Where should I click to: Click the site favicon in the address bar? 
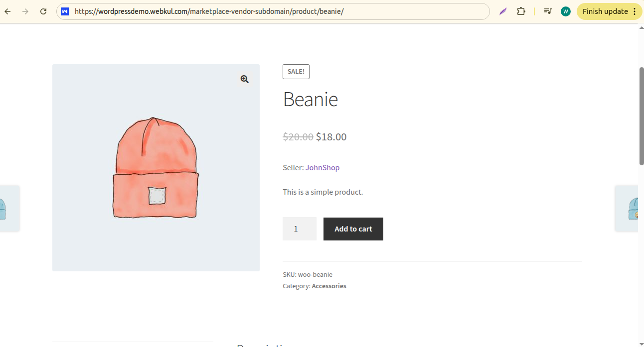click(x=65, y=11)
